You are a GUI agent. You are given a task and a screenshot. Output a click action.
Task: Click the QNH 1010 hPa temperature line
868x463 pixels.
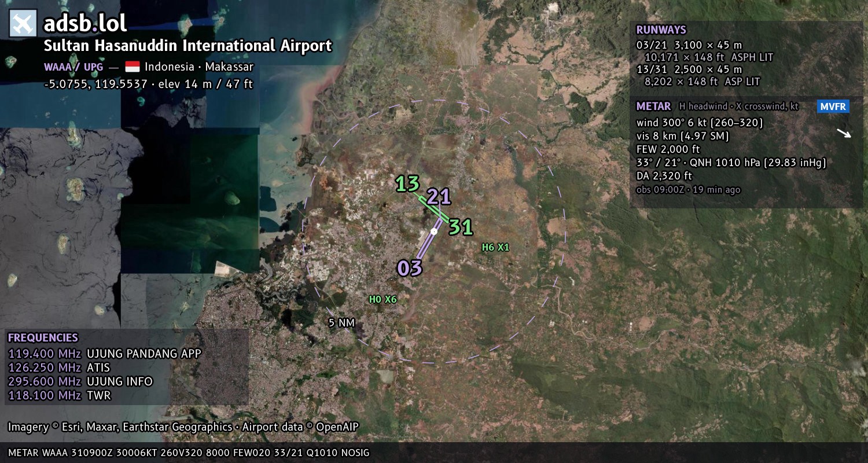[731, 163]
